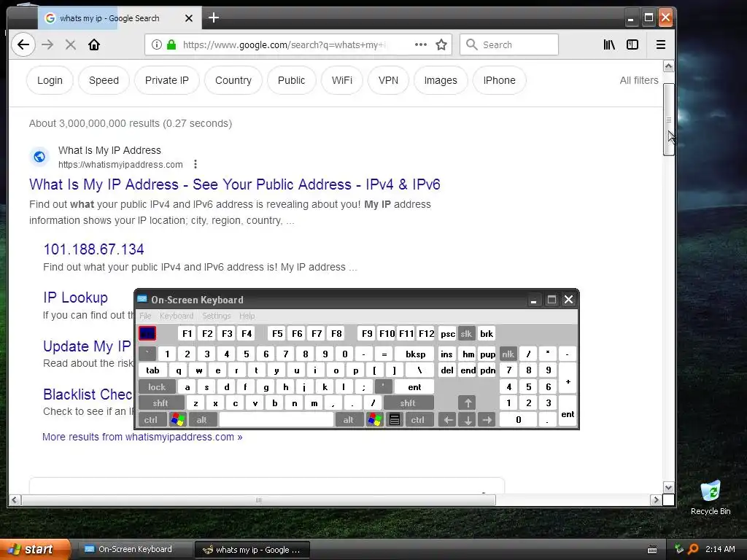Toggle the lock (caps lock) key
The image size is (747, 560).
tap(157, 386)
